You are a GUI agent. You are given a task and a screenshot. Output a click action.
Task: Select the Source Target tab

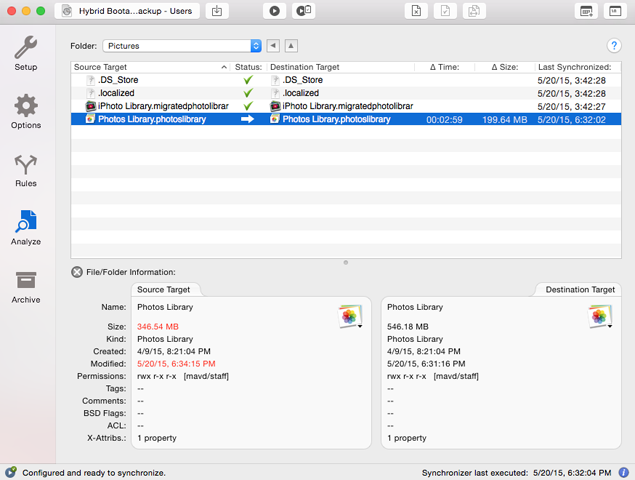pos(164,290)
